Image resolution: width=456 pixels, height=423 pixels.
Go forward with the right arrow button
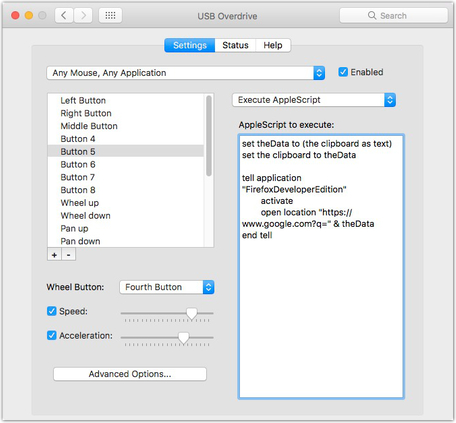coord(83,15)
